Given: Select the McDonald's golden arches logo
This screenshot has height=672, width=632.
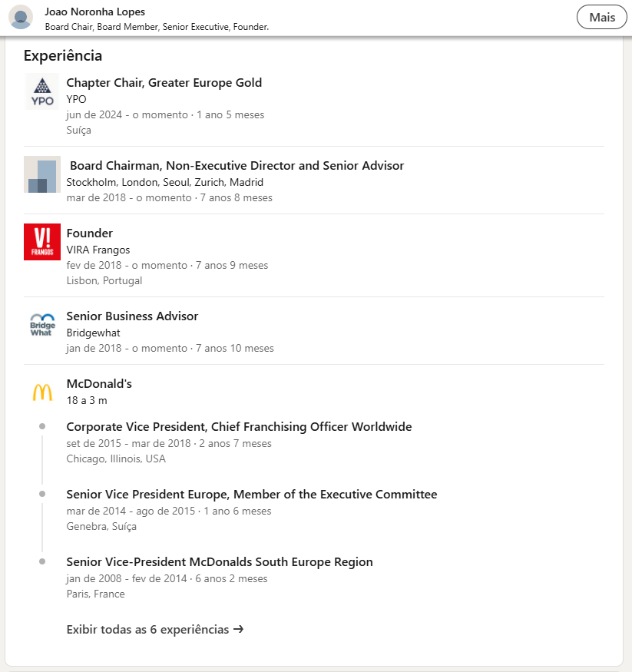Looking at the screenshot, I should [x=42, y=392].
